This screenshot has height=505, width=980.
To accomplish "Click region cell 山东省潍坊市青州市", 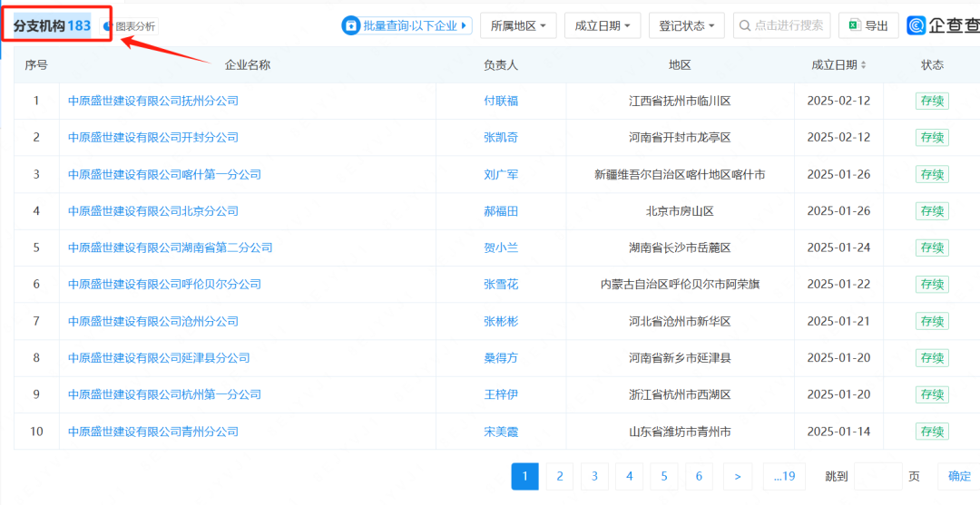I will tap(680, 432).
